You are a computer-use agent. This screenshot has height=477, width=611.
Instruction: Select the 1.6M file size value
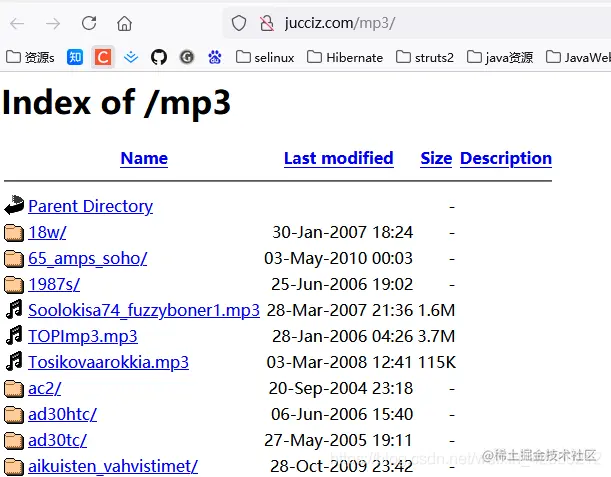(436, 310)
